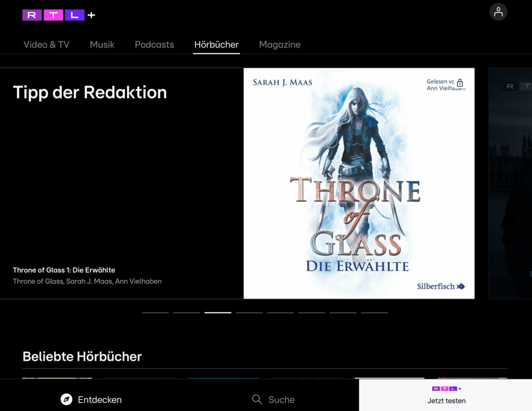Select the third, active carousel indicator
The width and height of the screenshot is (532, 411).
[x=218, y=313]
